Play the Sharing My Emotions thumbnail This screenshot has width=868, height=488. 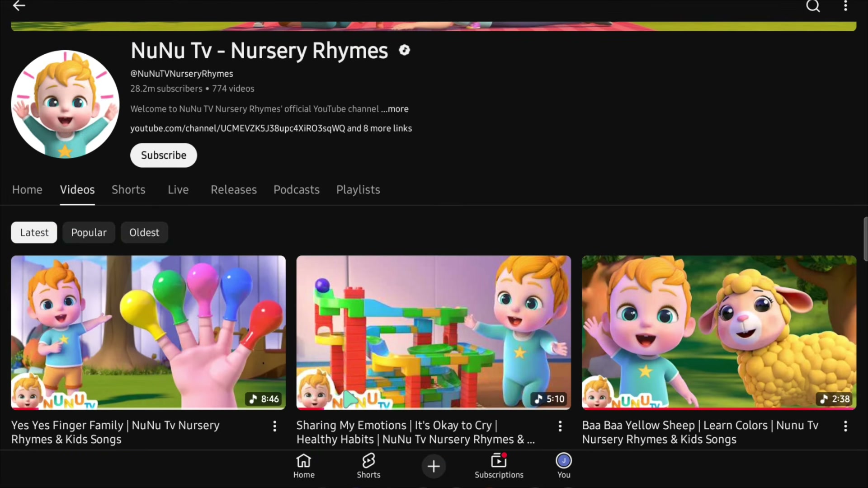click(x=434, y=333)
